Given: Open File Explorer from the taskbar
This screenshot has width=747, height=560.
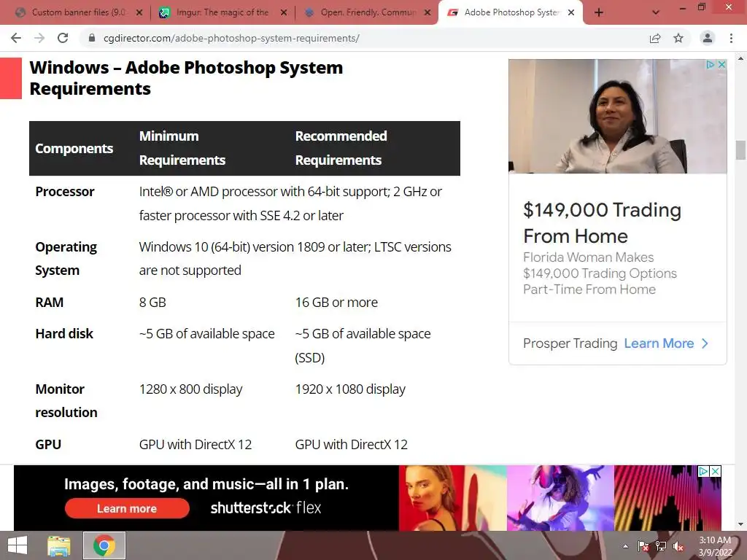Looking at the screenshot, I should tap(58, 545).
